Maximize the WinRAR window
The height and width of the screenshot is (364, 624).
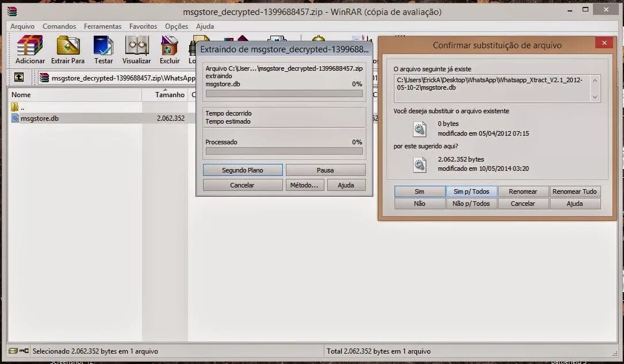(x=585, y=10)
